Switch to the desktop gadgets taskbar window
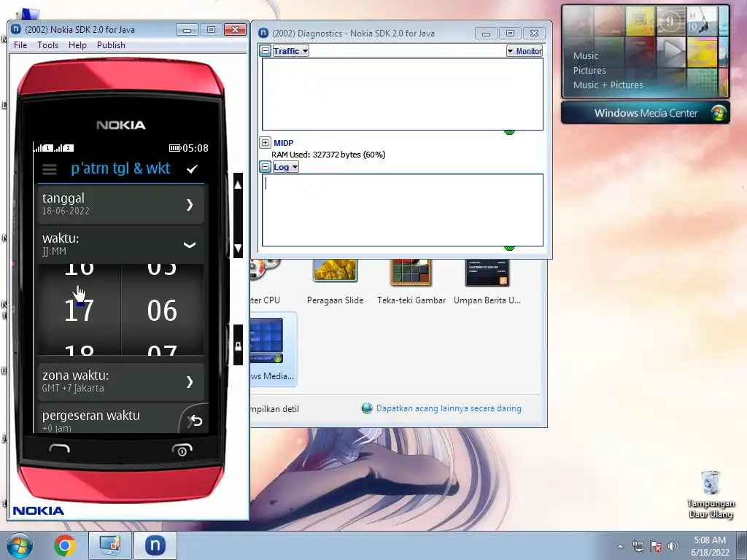 click(x=109, y=545)
